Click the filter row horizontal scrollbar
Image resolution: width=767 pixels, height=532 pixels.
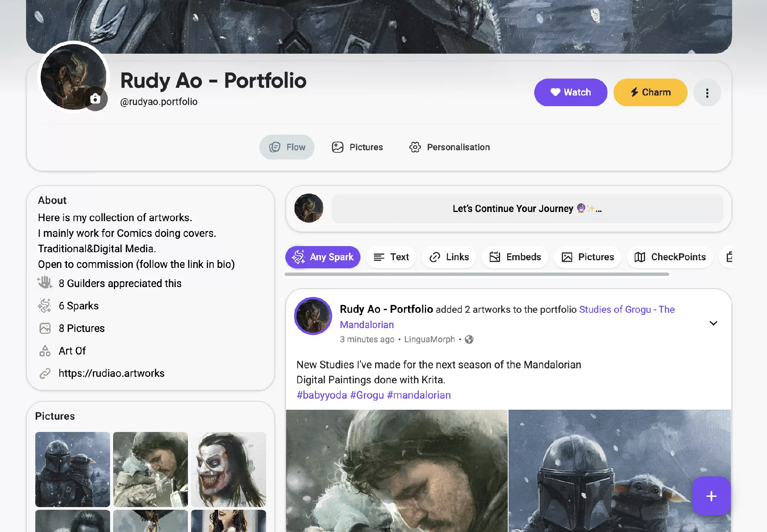point(477,274)
